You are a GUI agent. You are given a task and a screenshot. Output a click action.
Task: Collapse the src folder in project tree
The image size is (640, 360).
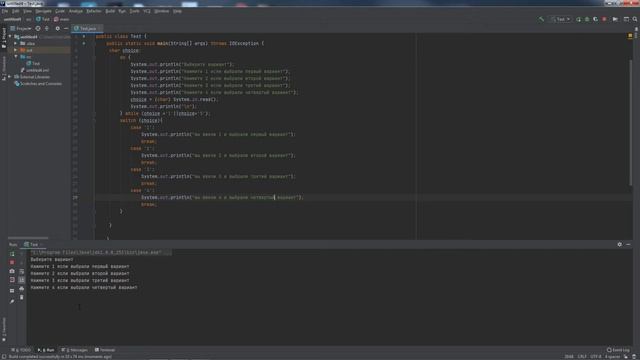[x=16, y=57]
